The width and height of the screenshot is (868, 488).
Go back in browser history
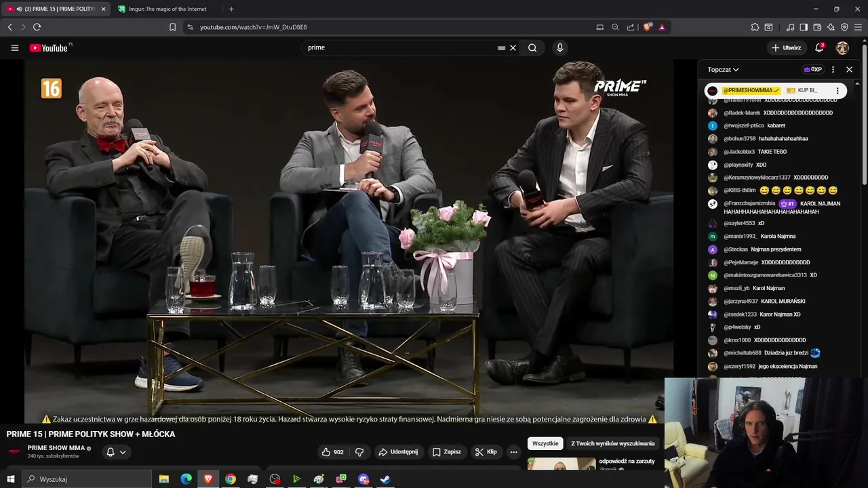pyautogui.click(x=9, y=27)
